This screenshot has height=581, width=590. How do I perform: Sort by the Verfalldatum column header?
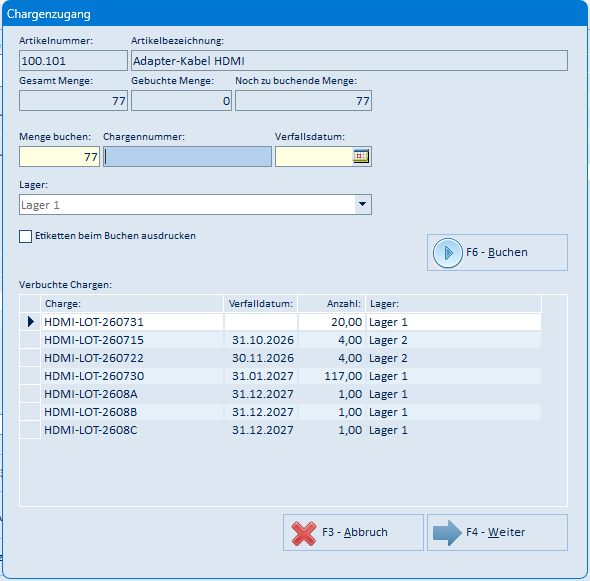(260, 304)
